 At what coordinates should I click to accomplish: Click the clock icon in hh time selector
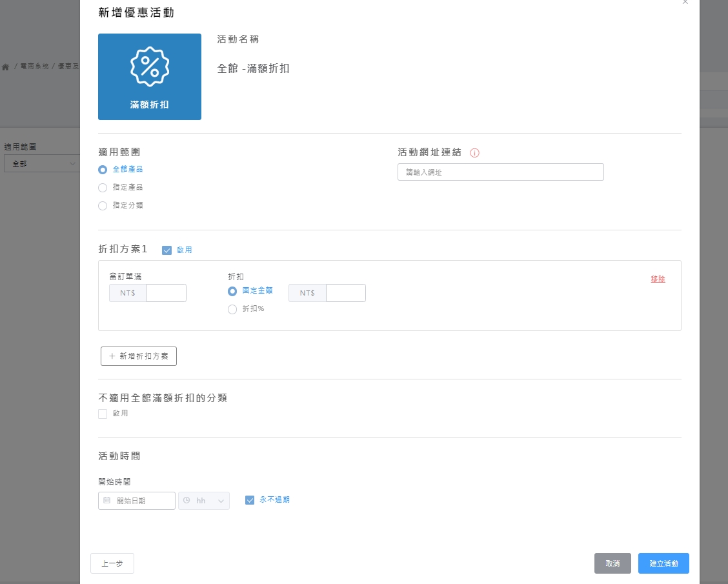[187, 500]
